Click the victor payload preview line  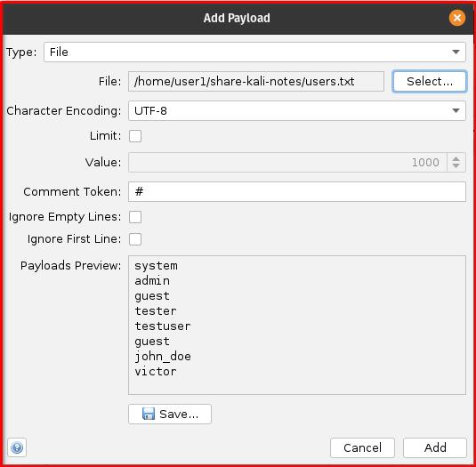tap(156, 372)
